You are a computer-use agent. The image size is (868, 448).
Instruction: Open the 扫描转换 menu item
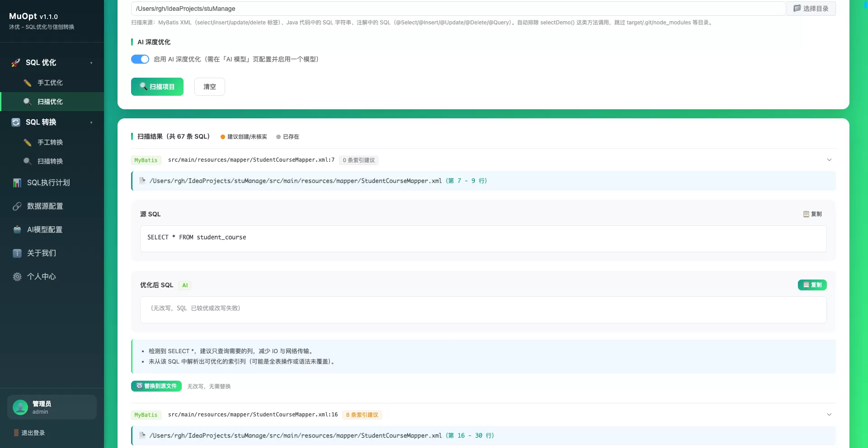(52, 161)
